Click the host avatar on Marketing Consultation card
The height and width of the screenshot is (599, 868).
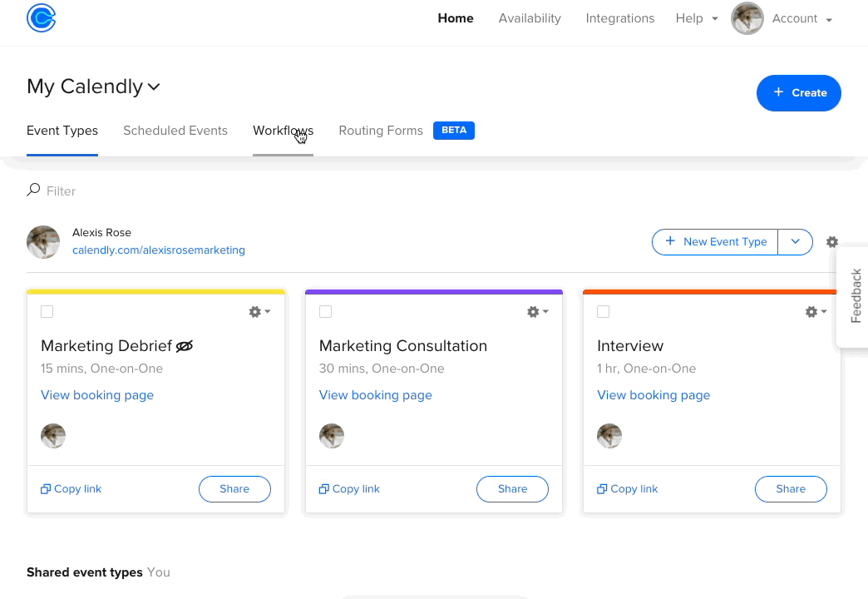(x=332, y=436)
